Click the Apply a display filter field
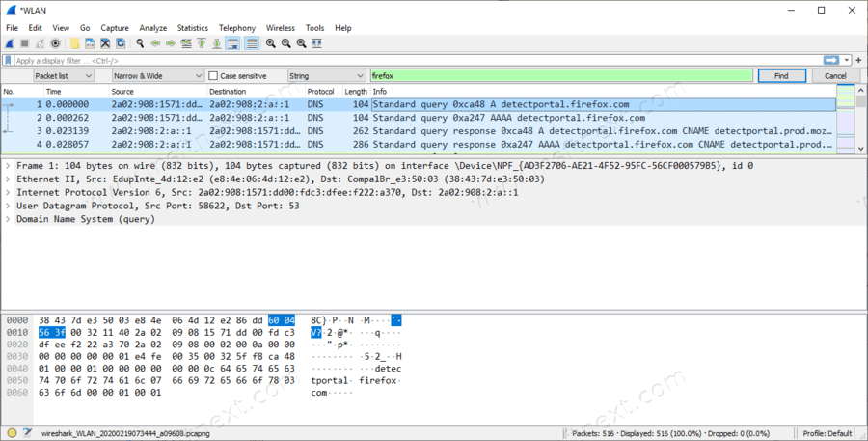The image size is (868, 441). pos(418,61)
